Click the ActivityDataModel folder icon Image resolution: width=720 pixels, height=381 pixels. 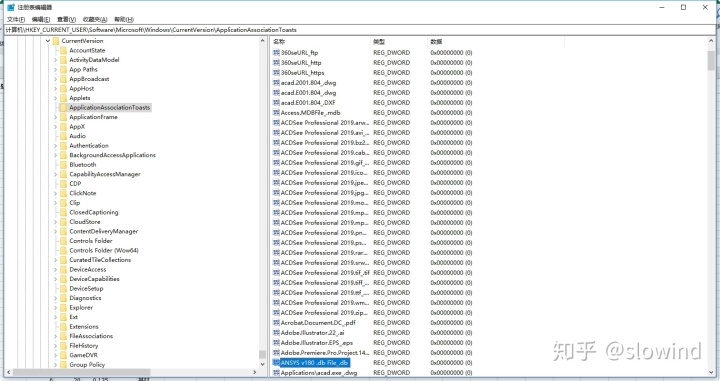pos(63,60)
